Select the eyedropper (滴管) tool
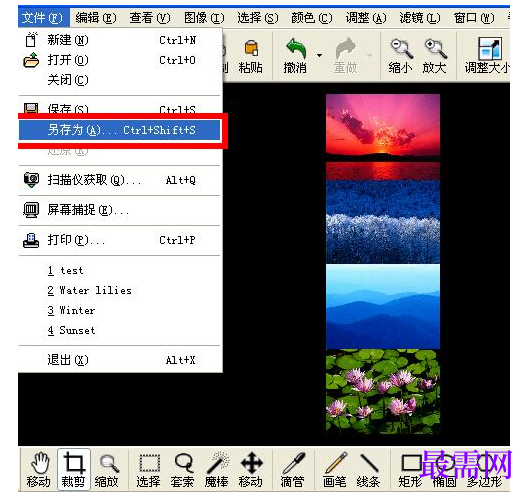This screenshot has height=496, width=531. (292, 470)
